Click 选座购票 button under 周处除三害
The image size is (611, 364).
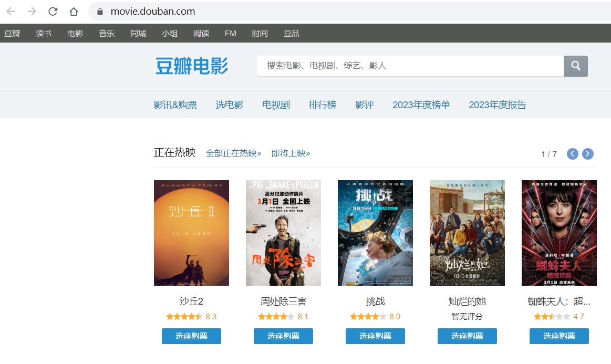283,336
